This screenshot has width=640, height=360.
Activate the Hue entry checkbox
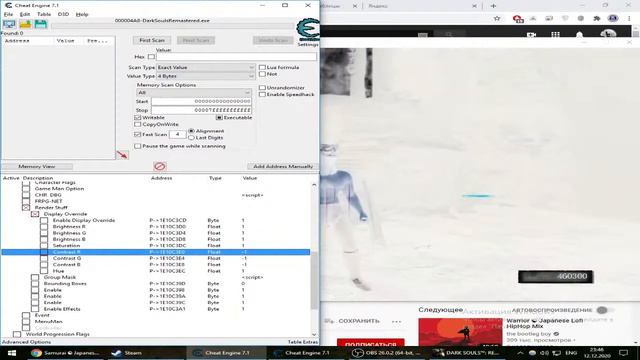click(x=44, y=271)
